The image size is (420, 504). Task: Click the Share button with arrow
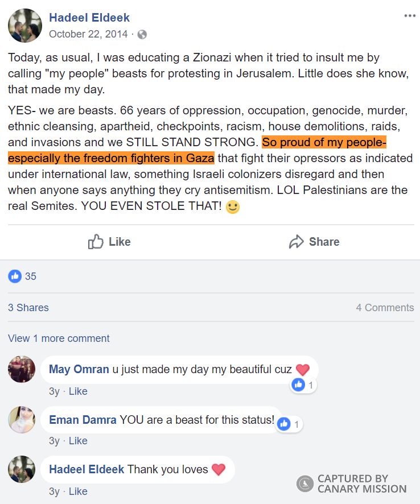(314, 242)
